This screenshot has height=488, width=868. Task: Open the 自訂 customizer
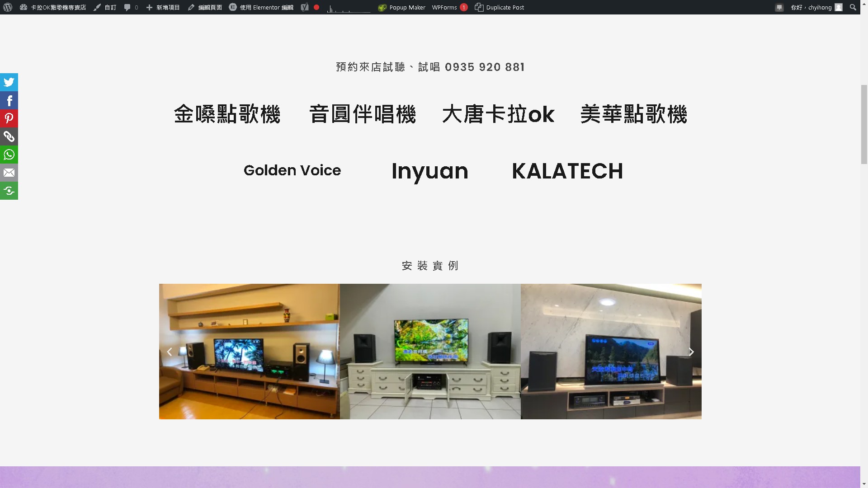105,7
